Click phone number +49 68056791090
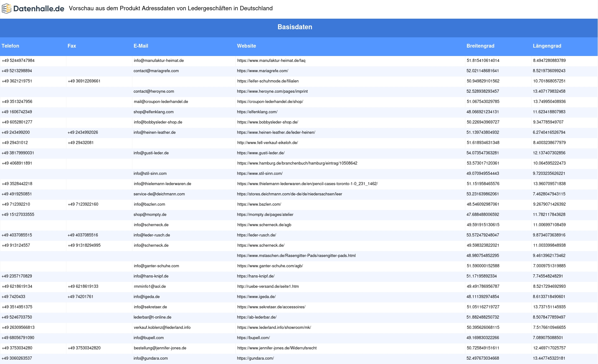The image size is (598, 364). (18, 338)
